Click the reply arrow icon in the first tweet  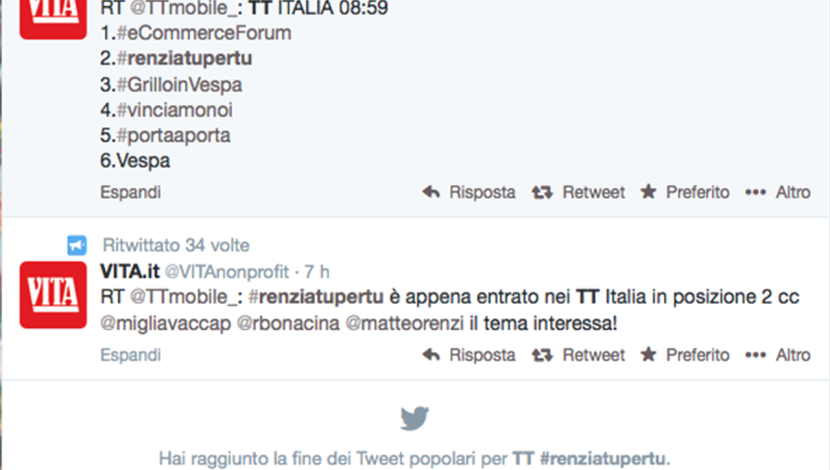431,192
